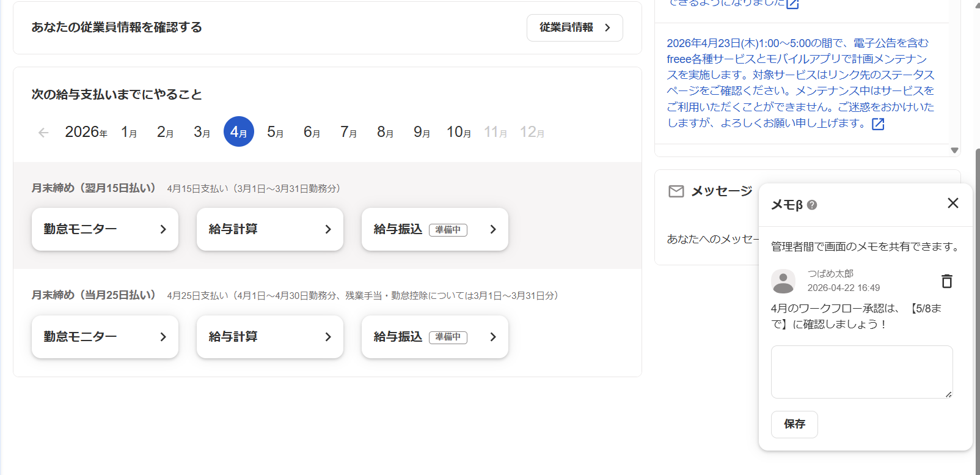The width and height of the screenshot is (980, 475).
Task: Go to previous year arrow
Action: pyautogui.click(x=43, y=133)
